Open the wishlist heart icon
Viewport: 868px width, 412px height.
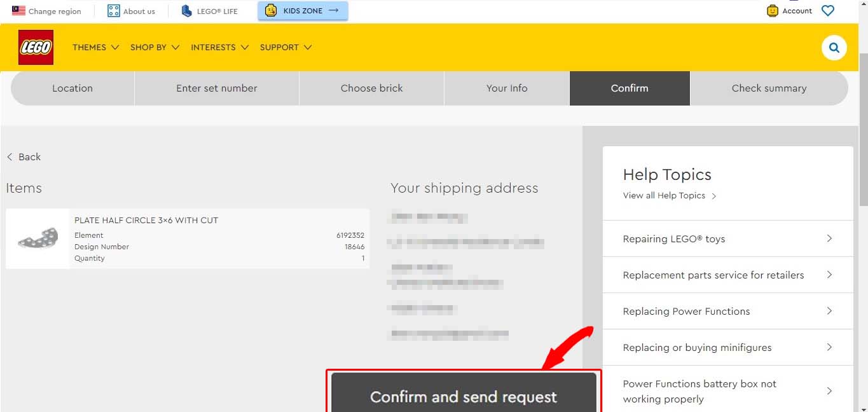[x=827, y=11]
